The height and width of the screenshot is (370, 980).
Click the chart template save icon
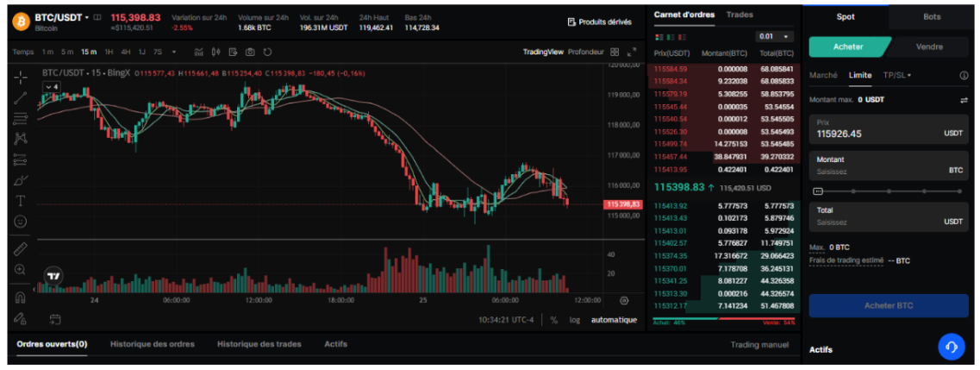(x=233, y=52)
